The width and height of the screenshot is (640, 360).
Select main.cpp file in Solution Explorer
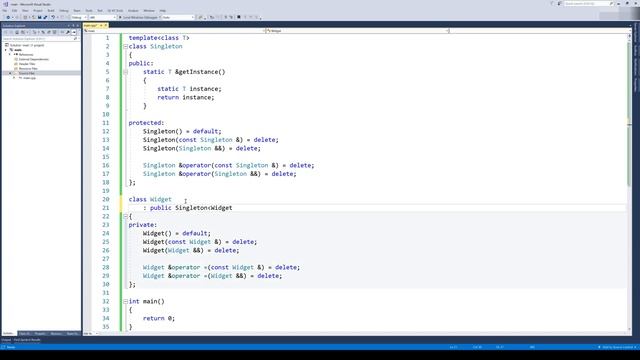tap(29, 78)
